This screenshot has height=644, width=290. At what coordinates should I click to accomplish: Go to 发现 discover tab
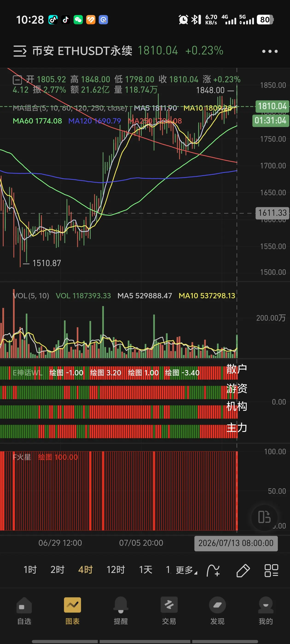[x=217, y=611]
